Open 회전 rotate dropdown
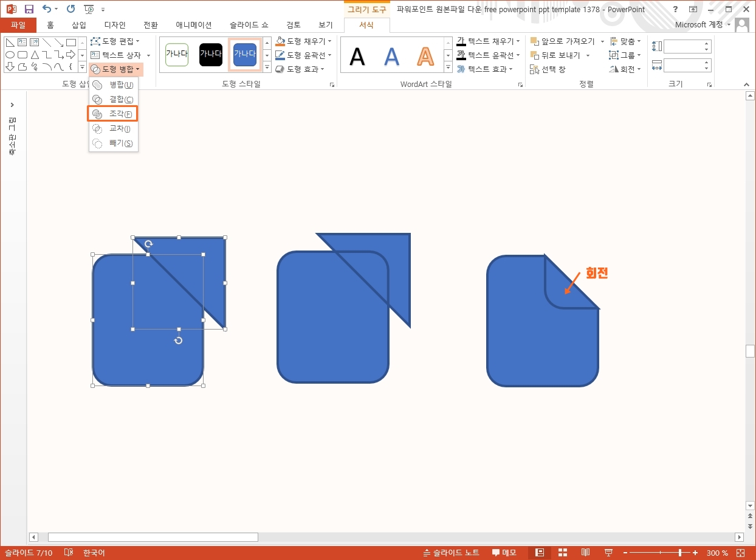The height and width of the screenshot is (560, 756). click(625, 69)
